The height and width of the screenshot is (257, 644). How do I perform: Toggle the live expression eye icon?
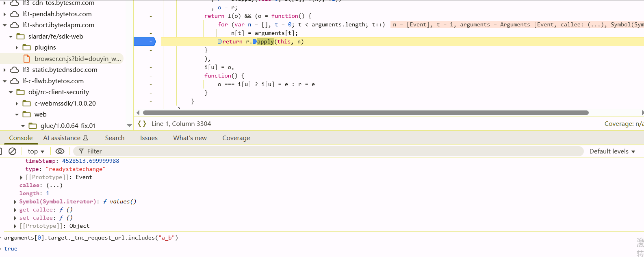click(x=60, y=151)
